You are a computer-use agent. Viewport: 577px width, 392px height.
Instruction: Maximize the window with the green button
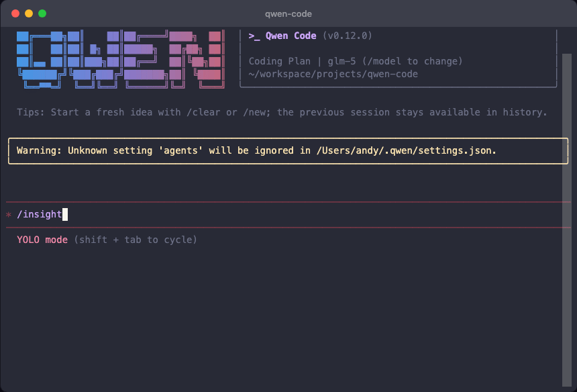pos(42,13)
